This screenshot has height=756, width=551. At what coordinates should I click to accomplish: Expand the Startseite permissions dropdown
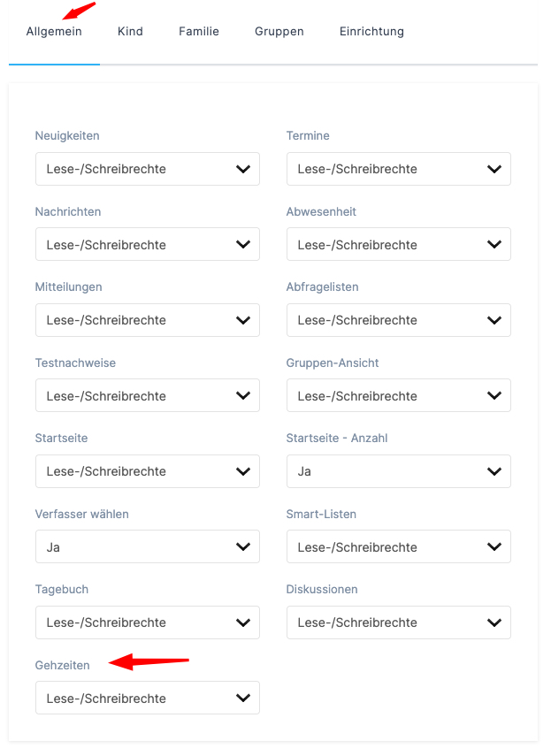pos(148,471)
